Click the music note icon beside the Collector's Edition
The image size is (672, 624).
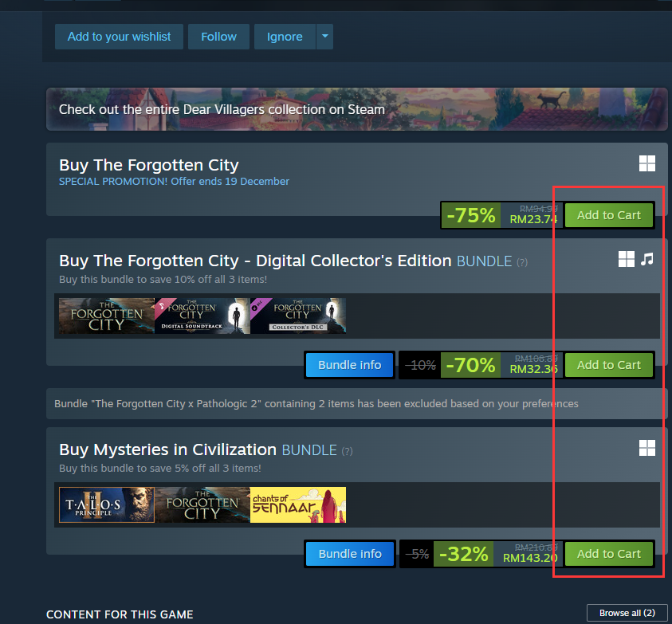647,259
